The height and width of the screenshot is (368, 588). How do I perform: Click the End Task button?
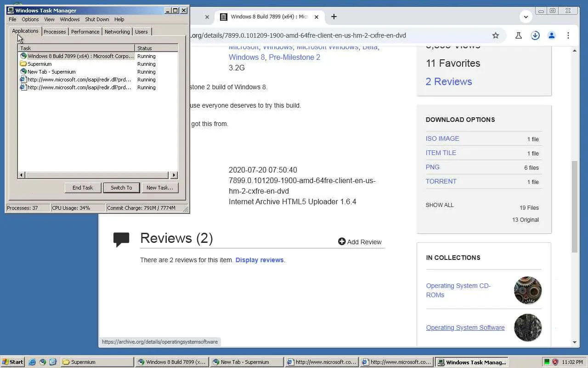point(83,188)
